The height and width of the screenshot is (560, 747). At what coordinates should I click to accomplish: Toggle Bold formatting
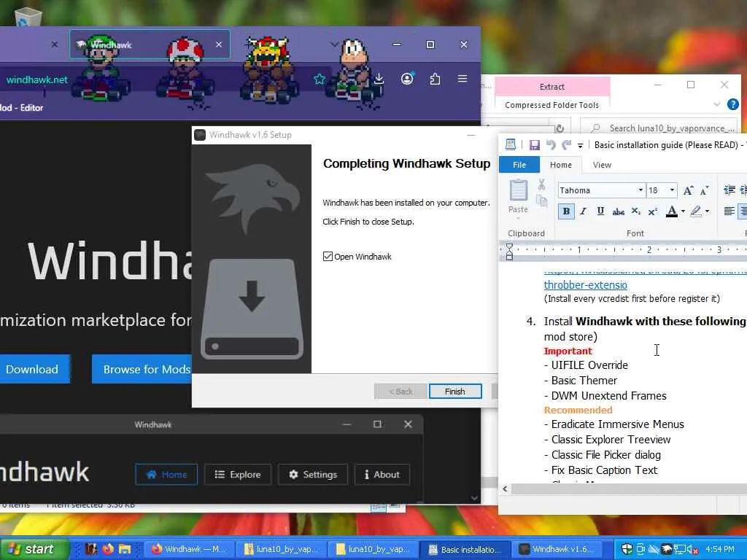pos(566,211)
